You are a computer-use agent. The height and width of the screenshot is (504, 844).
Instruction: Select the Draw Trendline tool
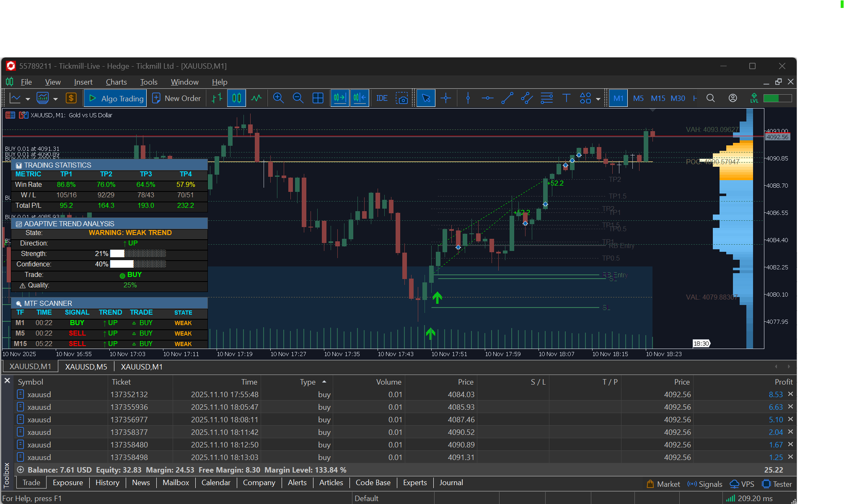(507, 98)
